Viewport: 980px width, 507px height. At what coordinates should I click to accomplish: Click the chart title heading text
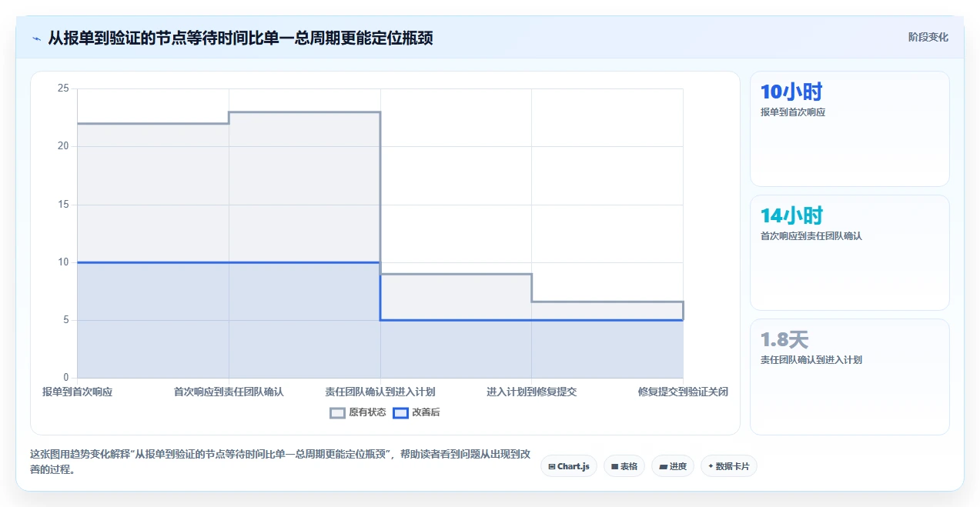240,38
